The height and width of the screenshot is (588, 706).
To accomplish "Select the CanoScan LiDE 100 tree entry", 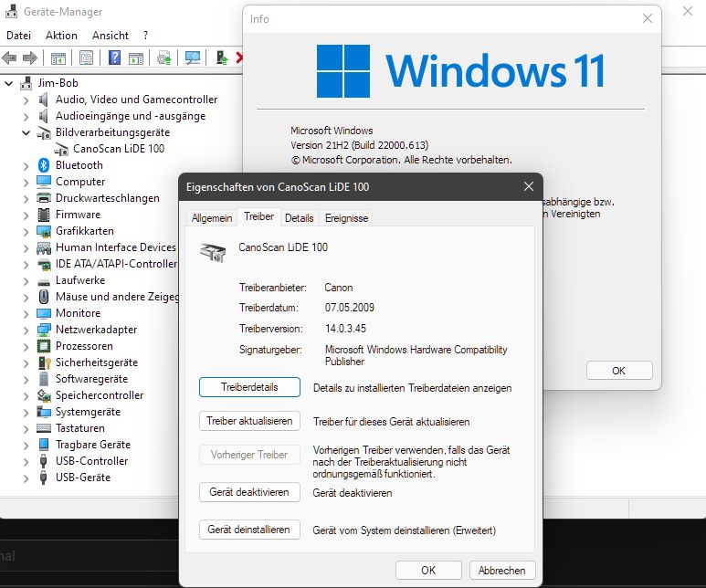I will 119,149.
